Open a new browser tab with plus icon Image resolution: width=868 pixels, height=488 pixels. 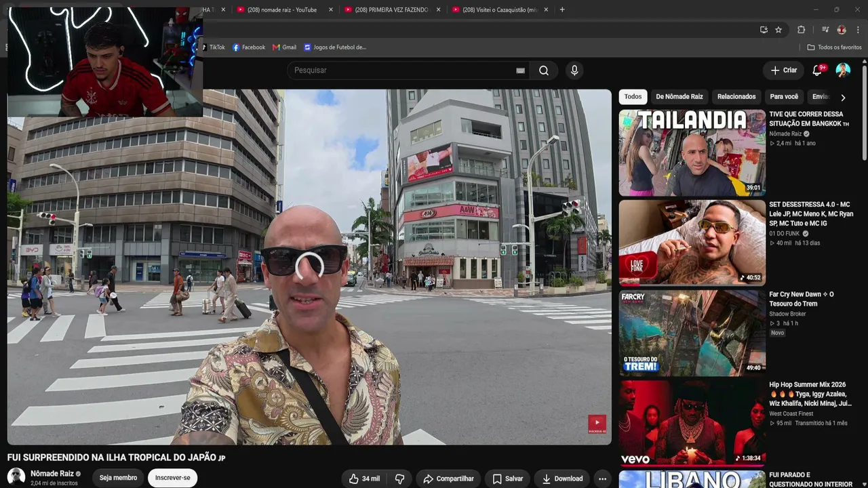[x=561, y=9]
